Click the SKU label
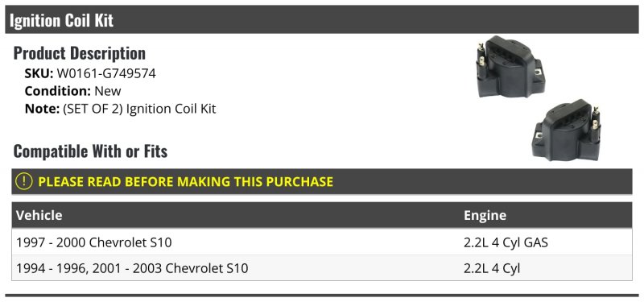The image size is (644, 302). pyautogui.click(x=39, y=73)
